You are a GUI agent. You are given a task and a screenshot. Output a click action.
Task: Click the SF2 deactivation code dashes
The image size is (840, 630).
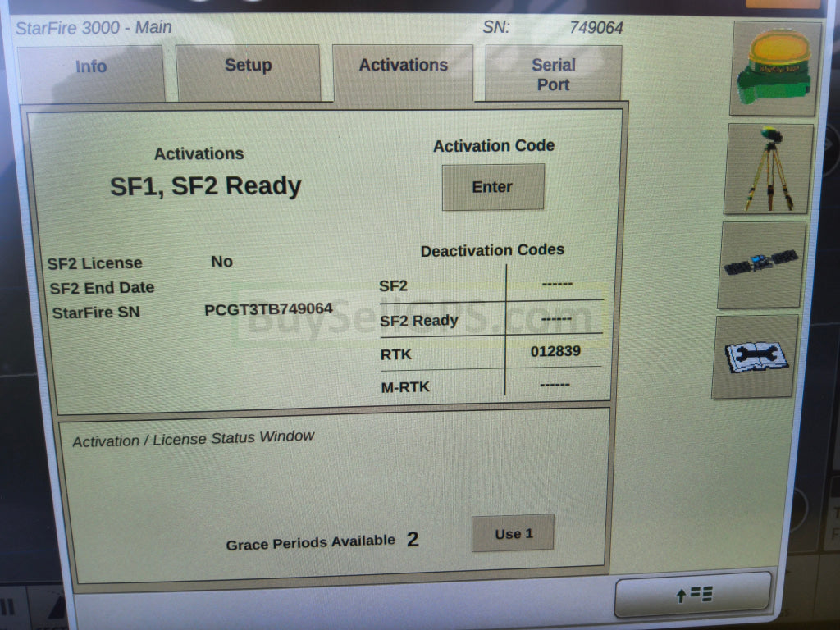click(x=557, y=284)
